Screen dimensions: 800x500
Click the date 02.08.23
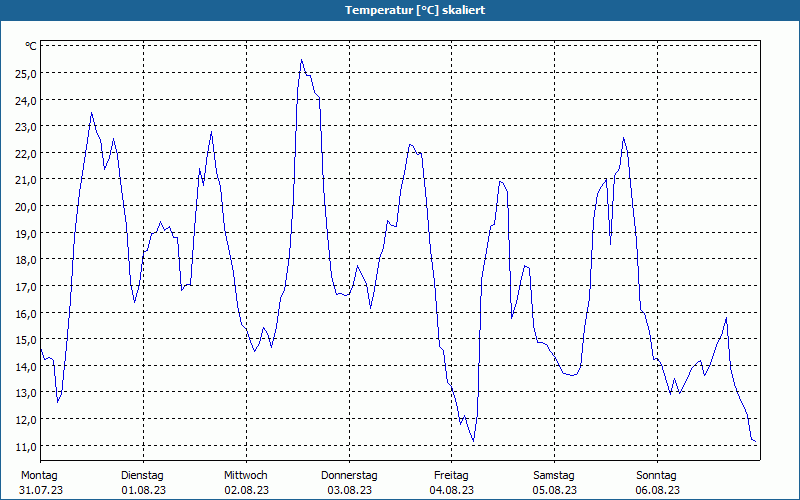coord(246,490)
